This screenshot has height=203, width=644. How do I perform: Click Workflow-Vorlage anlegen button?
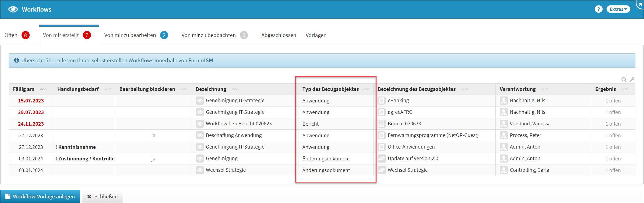coord(40,197)
